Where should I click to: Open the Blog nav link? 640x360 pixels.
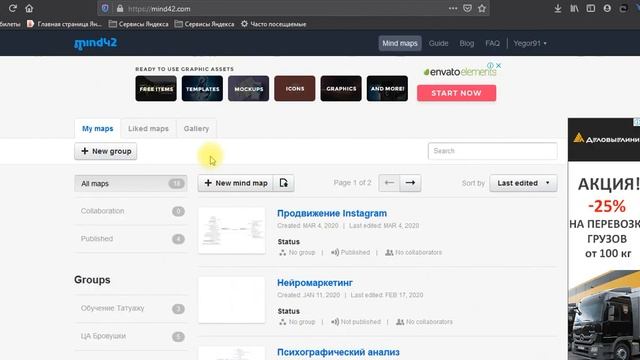(x=467, y=43)
